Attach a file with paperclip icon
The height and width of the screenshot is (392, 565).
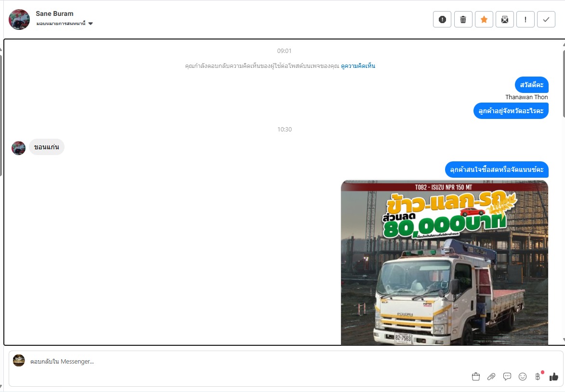491,377
